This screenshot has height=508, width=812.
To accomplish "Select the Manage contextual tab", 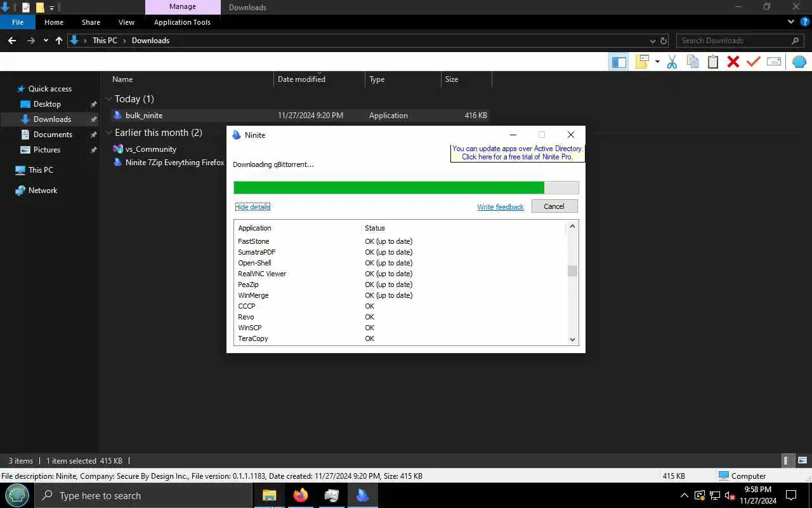I will 183,7.
